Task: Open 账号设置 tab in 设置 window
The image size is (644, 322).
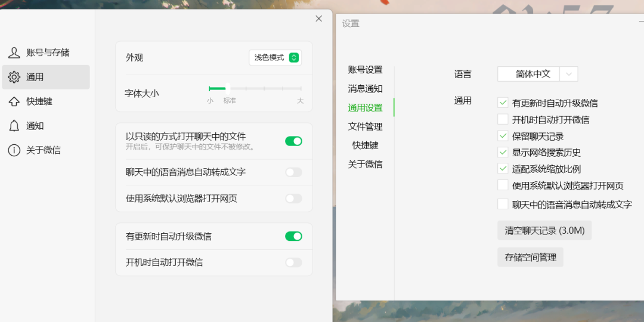Action: pyautogui.click(x=365, y=69)
